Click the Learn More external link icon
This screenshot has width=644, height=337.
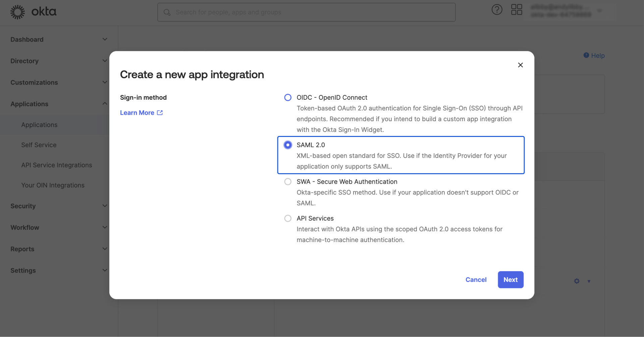[x=160, y=113]
